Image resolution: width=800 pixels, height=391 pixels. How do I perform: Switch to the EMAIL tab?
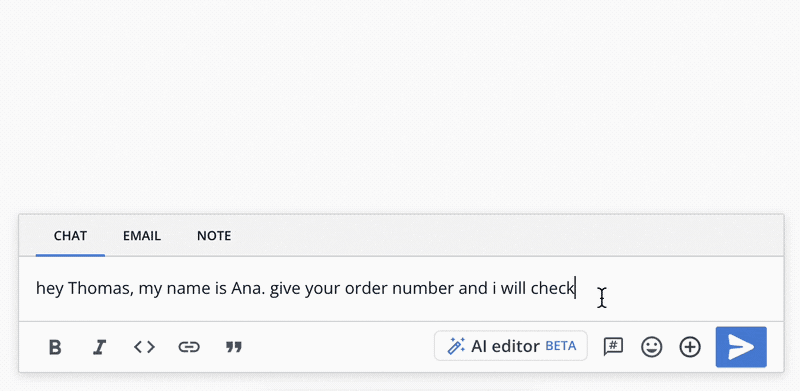(x=142, y=236)
